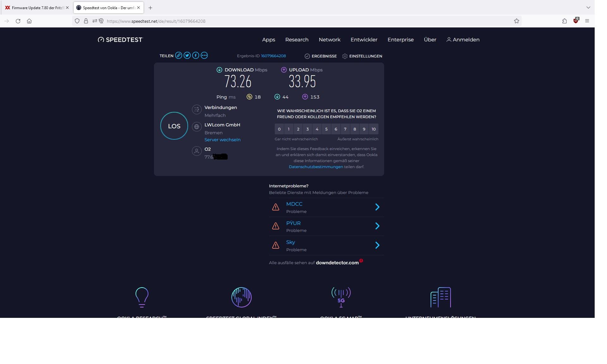
Task: Click the Ookla Research light bulb icon
Action: pos(142,297)
